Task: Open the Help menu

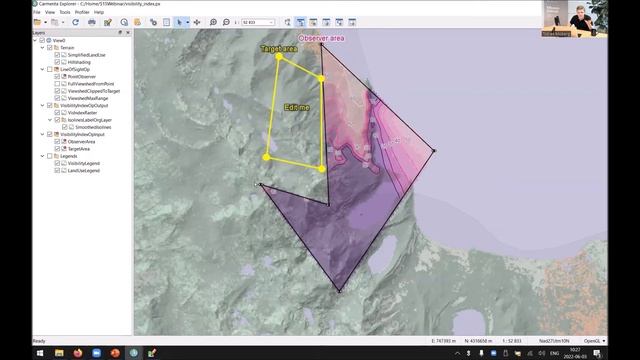Action: [x=99, y=12]
